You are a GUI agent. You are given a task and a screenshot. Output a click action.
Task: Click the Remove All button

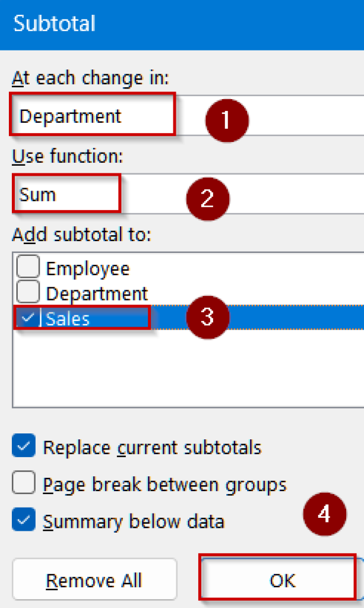click(x=94, y=580)
